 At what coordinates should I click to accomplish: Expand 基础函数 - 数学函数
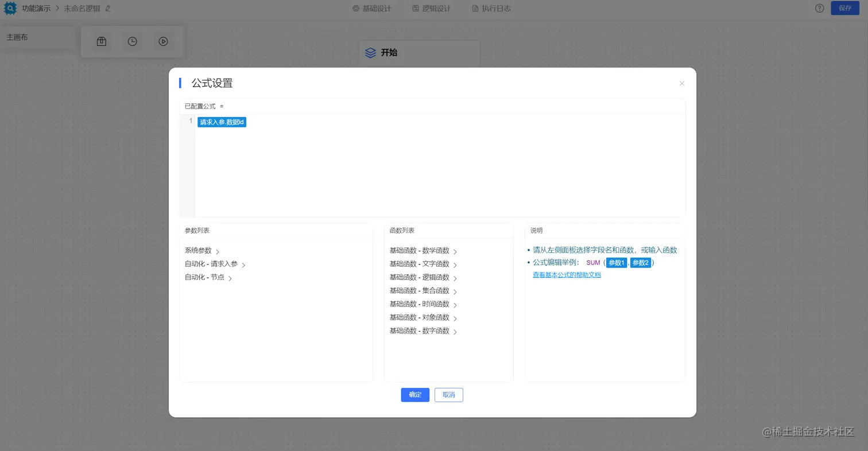point(424,251)
